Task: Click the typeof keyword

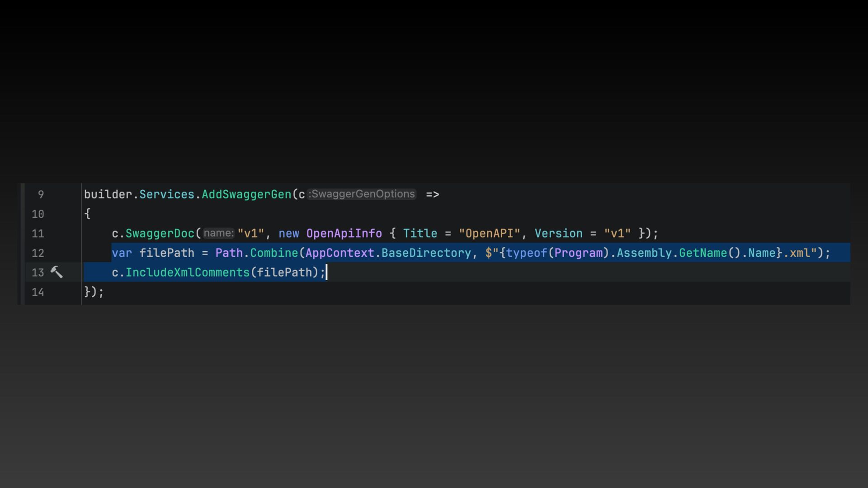Action: click(526, 253)
